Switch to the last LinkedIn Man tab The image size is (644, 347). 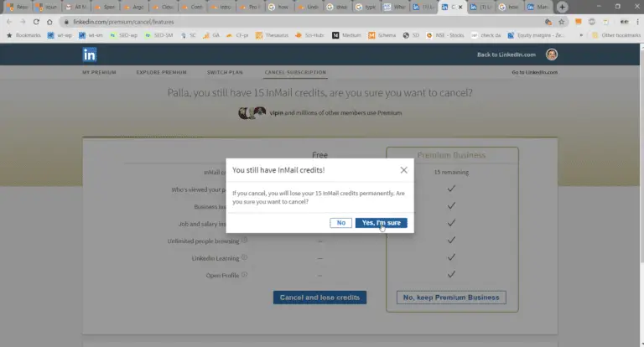(538, 7)
